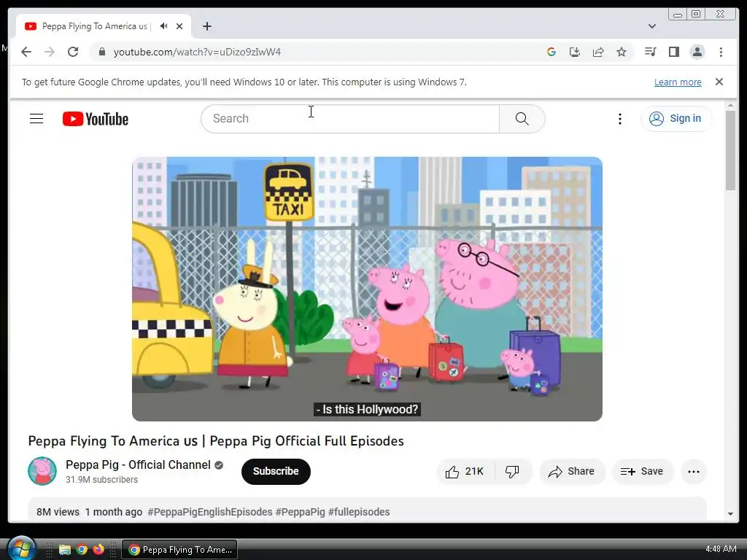
Task: Open Peppa Pig - Official Channel link
Action: [138, 464]
